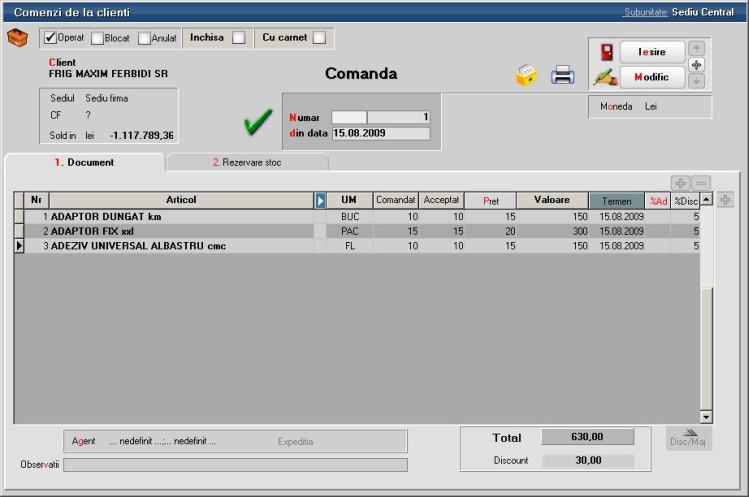Click the orange toolbox icon

point(17,38)
